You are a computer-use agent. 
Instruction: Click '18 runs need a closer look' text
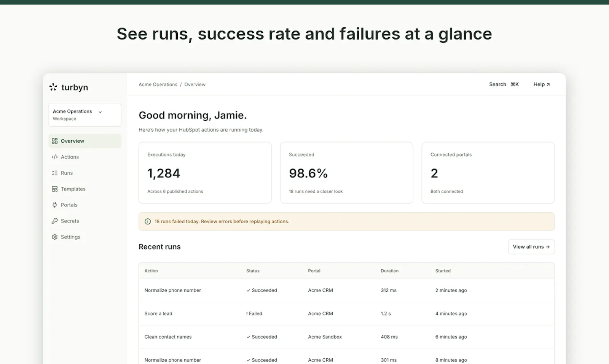316,191
